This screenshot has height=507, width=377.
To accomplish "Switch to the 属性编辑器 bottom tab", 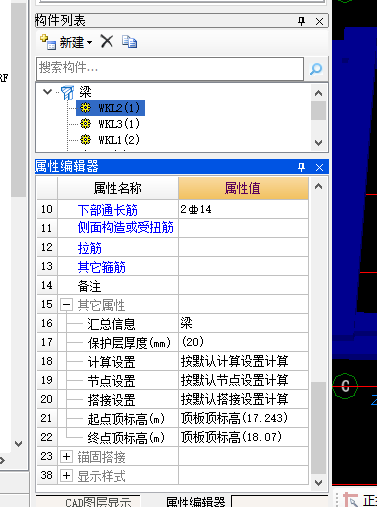I will tap(196, 502).
